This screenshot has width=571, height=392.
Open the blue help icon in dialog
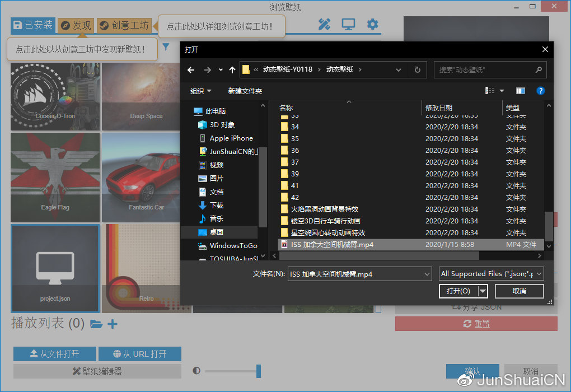540,91
